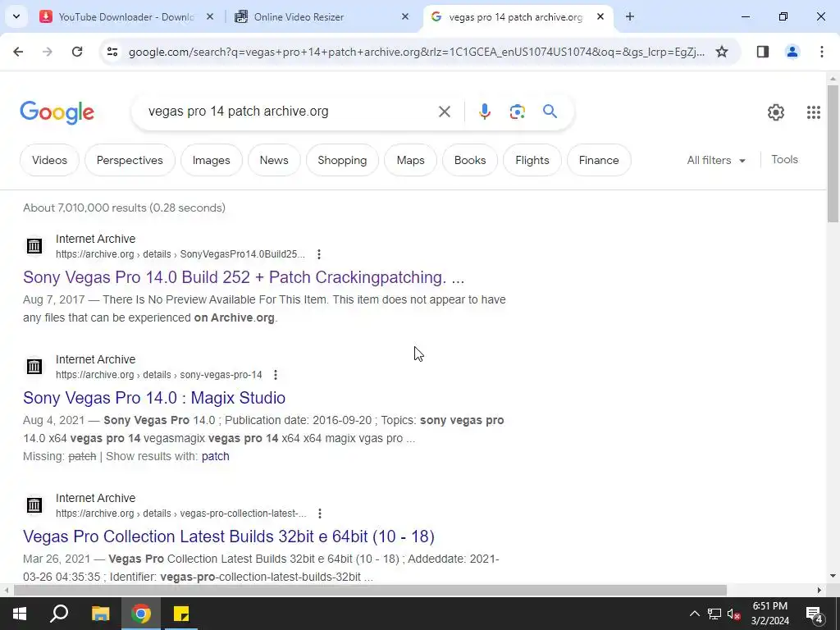This screenshot has width=840, height=630.
Task: Open more options for Build 252 result
Action: pos(319,254)
